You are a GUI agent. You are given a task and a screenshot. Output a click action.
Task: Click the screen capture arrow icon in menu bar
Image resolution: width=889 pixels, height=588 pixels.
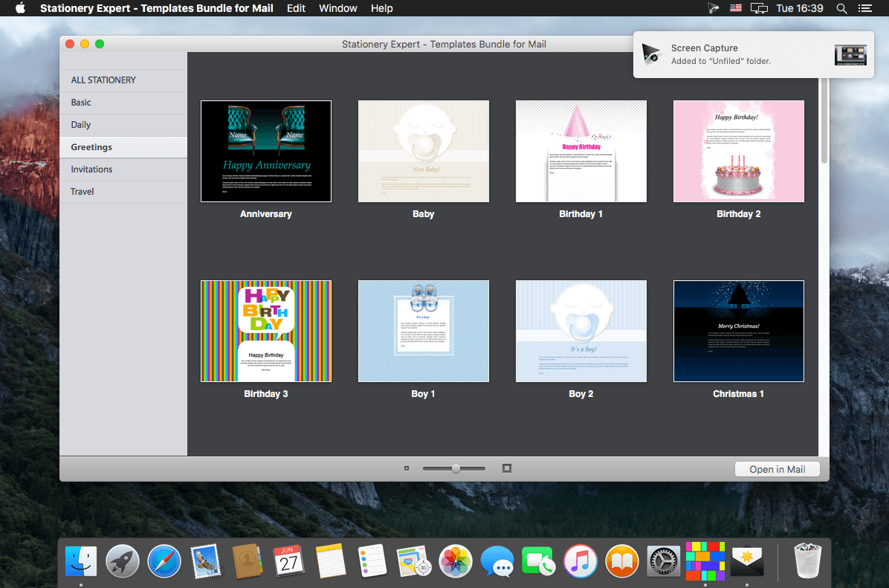[714, 8]
